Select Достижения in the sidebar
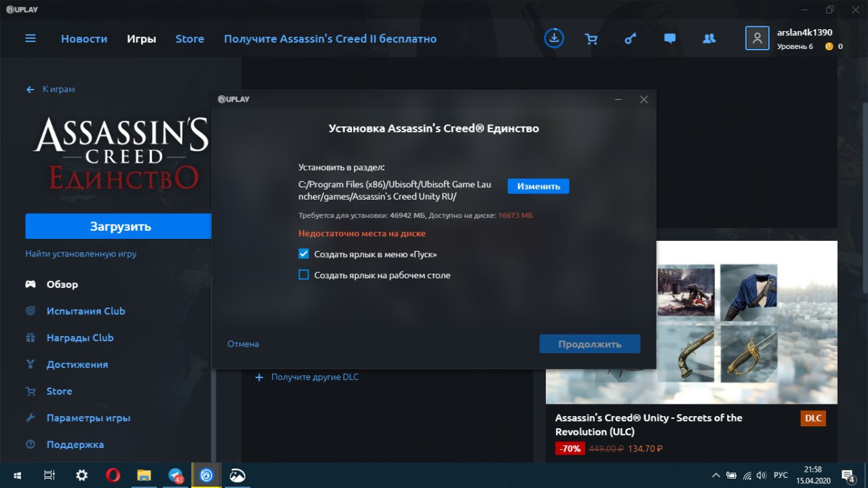The width and height of the screenshot is (868, 488). point(77,364)
